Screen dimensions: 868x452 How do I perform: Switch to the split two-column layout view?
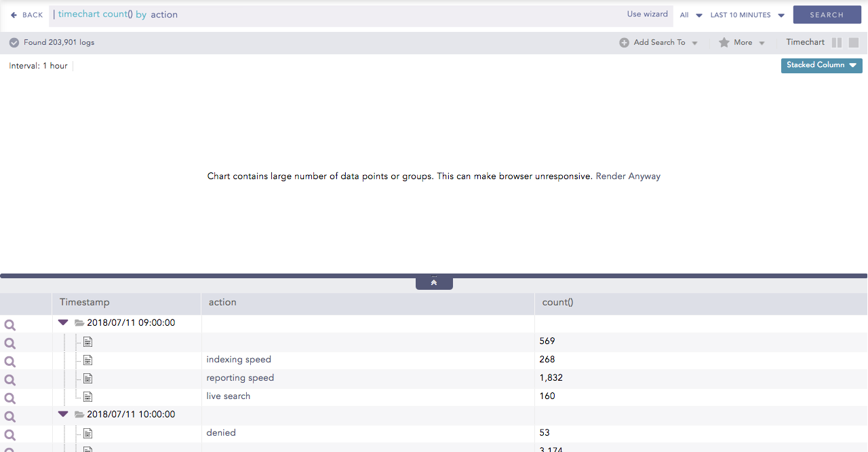(837, 43)
